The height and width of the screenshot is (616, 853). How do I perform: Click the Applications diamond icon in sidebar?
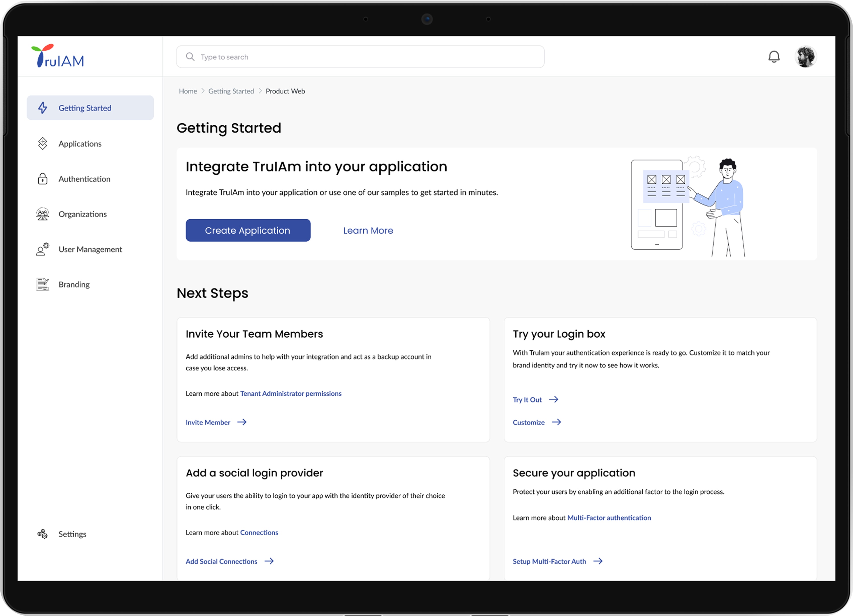(x=42, y=143)
